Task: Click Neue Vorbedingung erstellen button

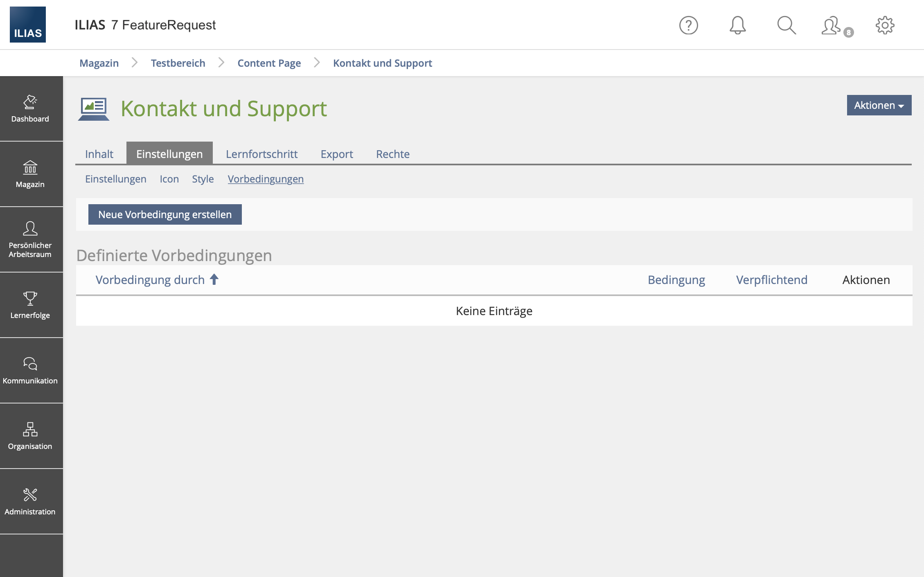Action: 165,214
